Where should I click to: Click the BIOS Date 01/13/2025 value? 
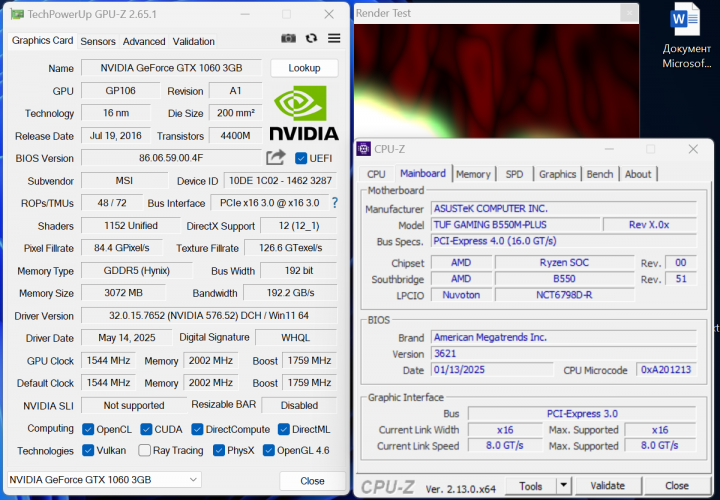coord(492,370)
